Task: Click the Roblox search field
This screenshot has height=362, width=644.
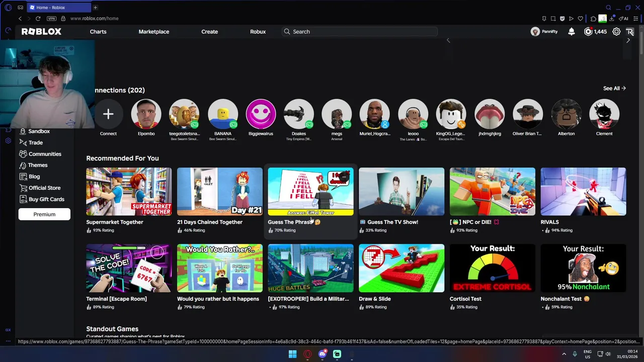Action: 360,32
